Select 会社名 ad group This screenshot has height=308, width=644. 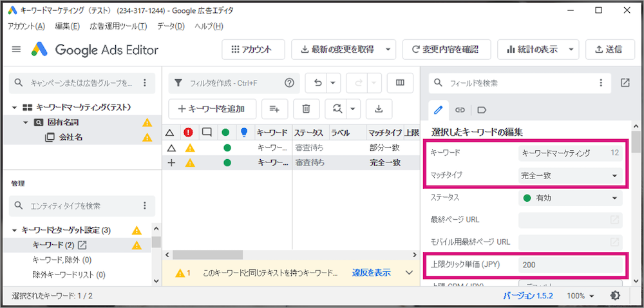[x=71, y=138]
